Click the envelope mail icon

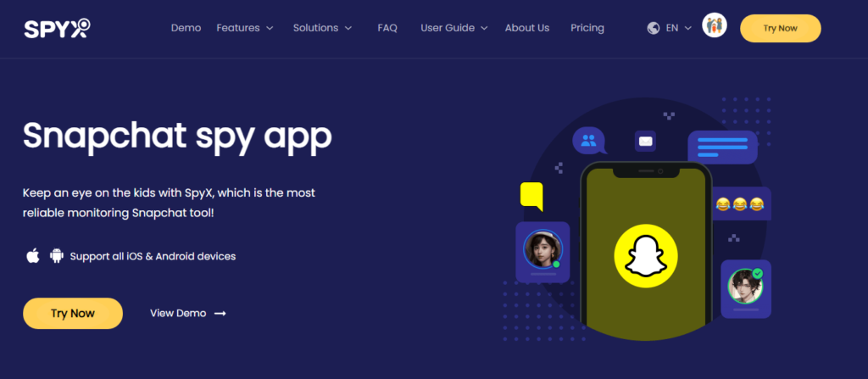tap(645, 142)
